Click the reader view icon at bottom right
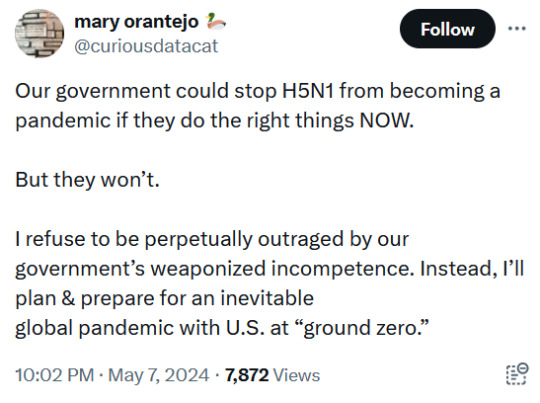 [x=517, y=374]
